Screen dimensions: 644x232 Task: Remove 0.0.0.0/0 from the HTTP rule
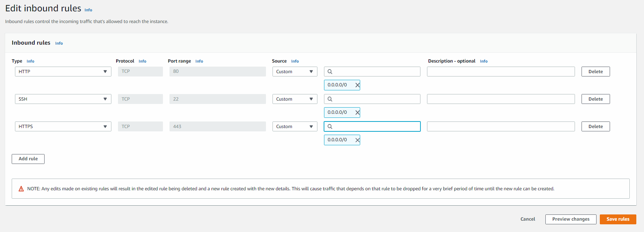[357, 85]
